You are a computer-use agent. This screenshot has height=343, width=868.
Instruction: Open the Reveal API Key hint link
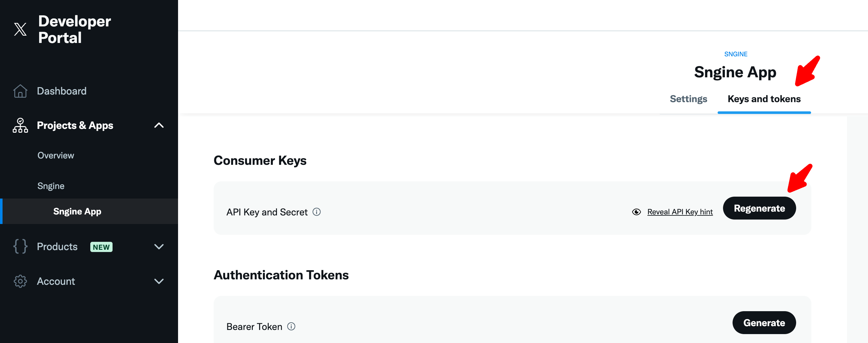click(x=680, y=212)
